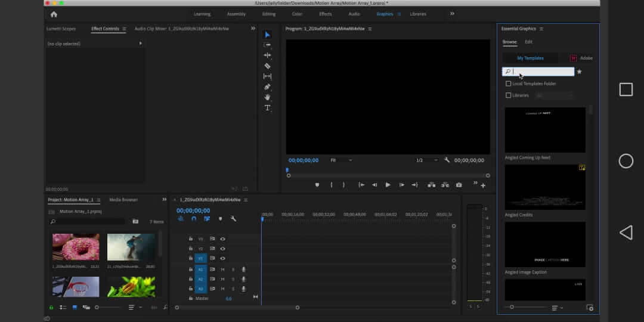
Task: Click Mark Out button in Program monitor
Action: pos(343,185)
